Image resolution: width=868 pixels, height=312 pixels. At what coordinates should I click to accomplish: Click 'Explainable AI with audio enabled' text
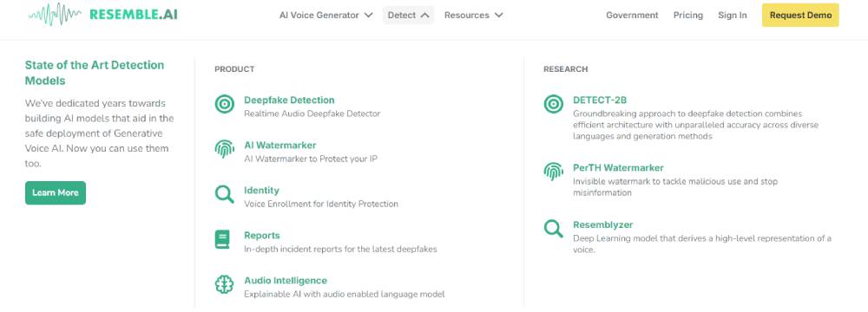[345, 295]
